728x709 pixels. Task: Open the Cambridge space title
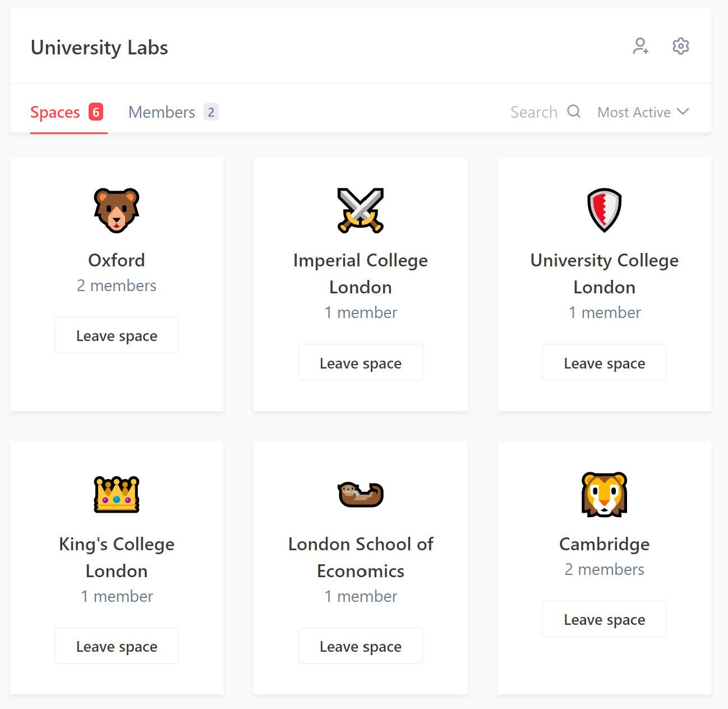(604, 544)
